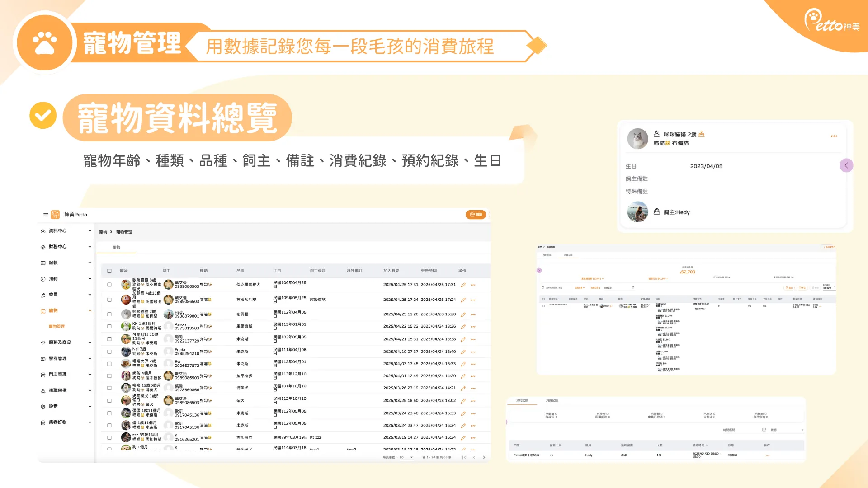This screenshot has height=488, width=868.
Task: Click the 寵物 breadcrumb link
Action: click(103, 232)
